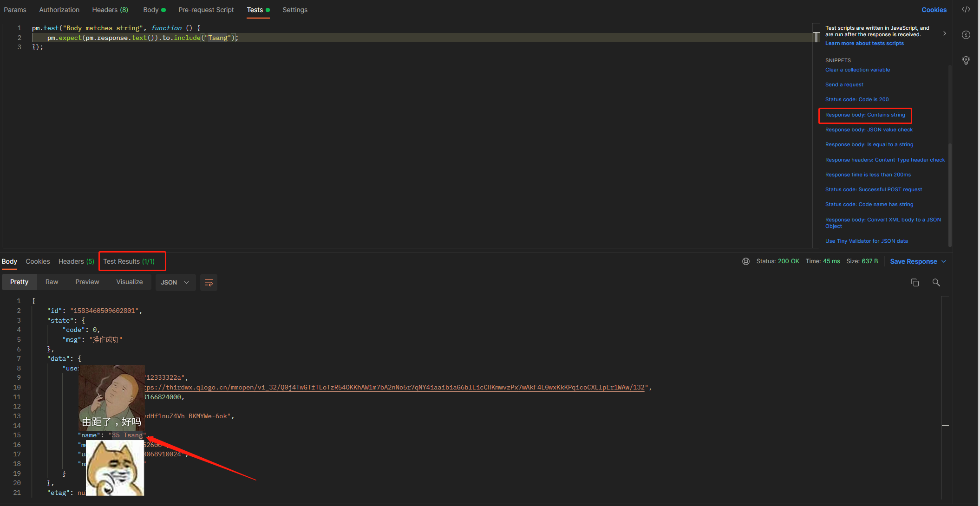Toggle response line wrap icon
The width and height of the screenshot is (980, 506).
(x=209, y=282)
